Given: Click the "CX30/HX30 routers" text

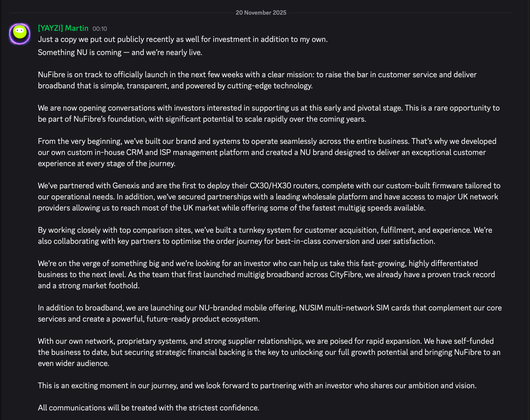Looking at the screenshot, I should pos(284,186).
